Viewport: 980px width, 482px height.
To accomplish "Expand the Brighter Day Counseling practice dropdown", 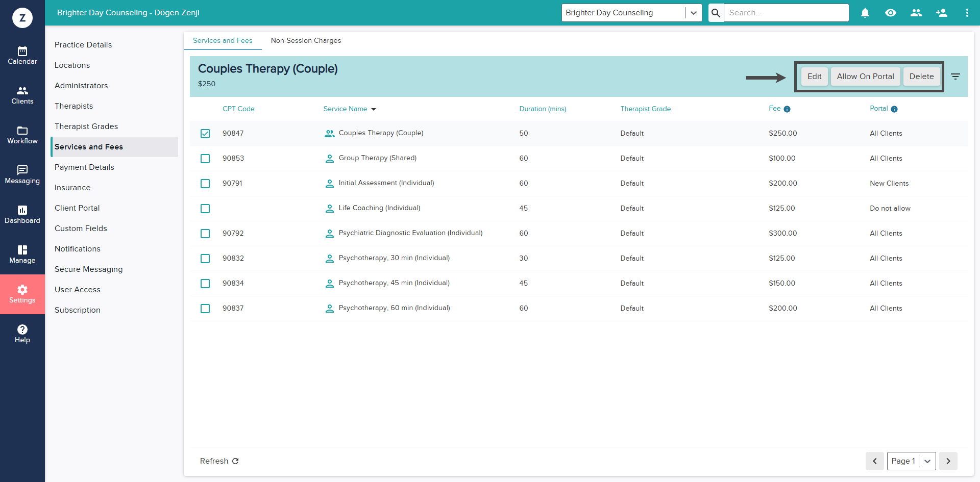I will pyautogui.click(x=631, y=13).
